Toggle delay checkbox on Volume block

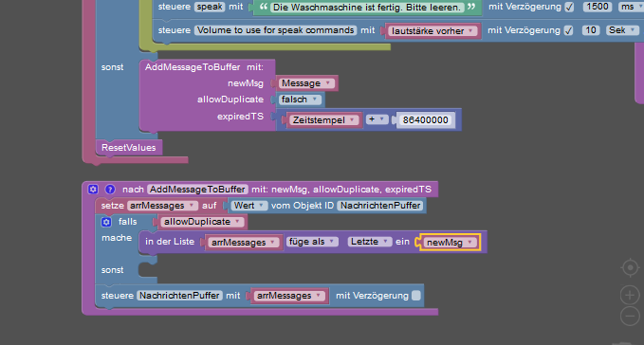point(568,30)
